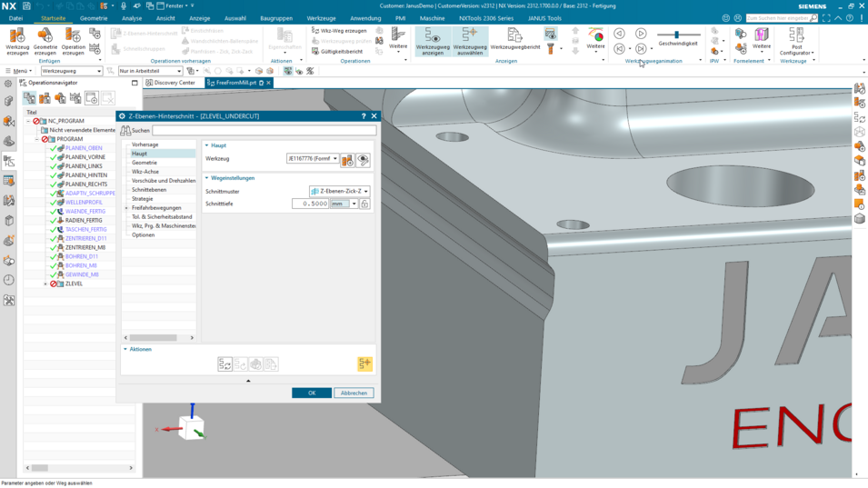
Task: Select Geometrie in dialog list
Action: (x=145, y=163)
